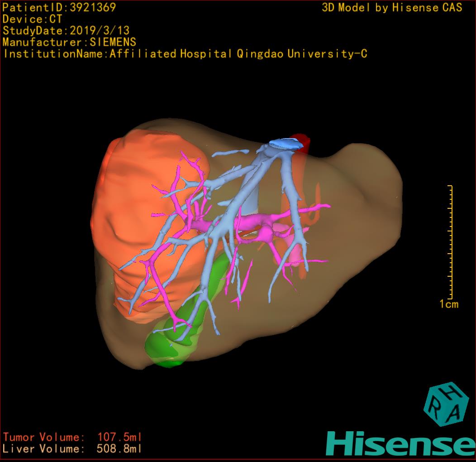Click the Device:CT text
Image resolution: width=476 pixels, height=462 pixels.
click(x=32, y=19)
